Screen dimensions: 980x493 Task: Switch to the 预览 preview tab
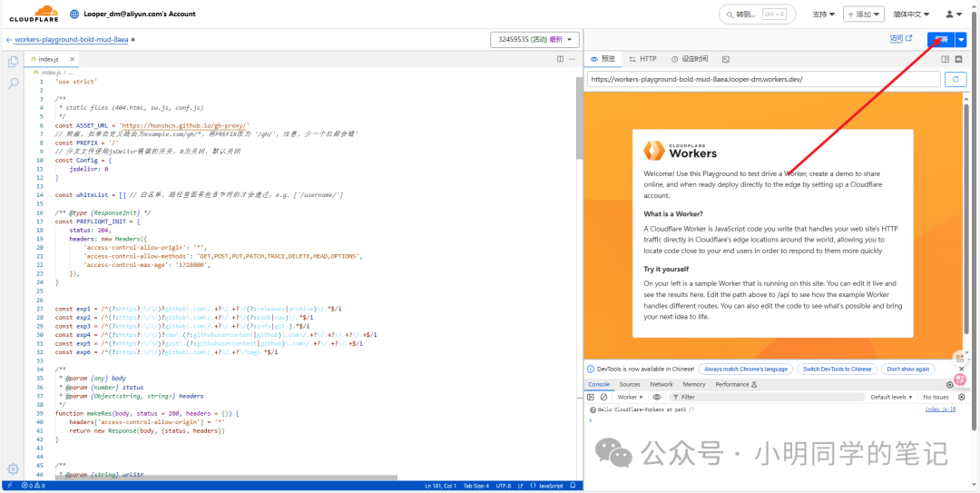pos(603,59)
